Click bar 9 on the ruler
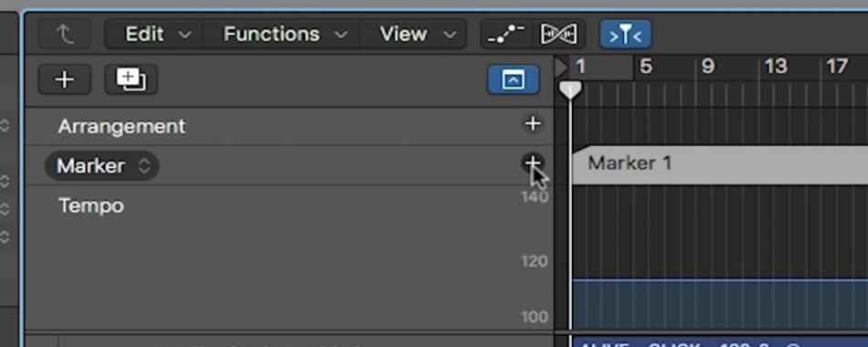This screenshot has height=347, width=868. [708, 67]
